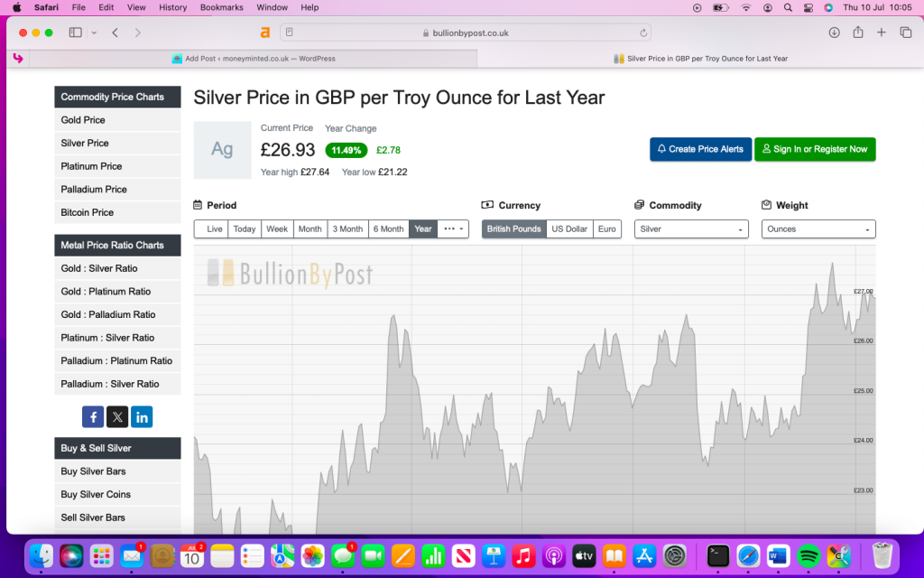Show Safari tab overview icon

pos(905,33)
